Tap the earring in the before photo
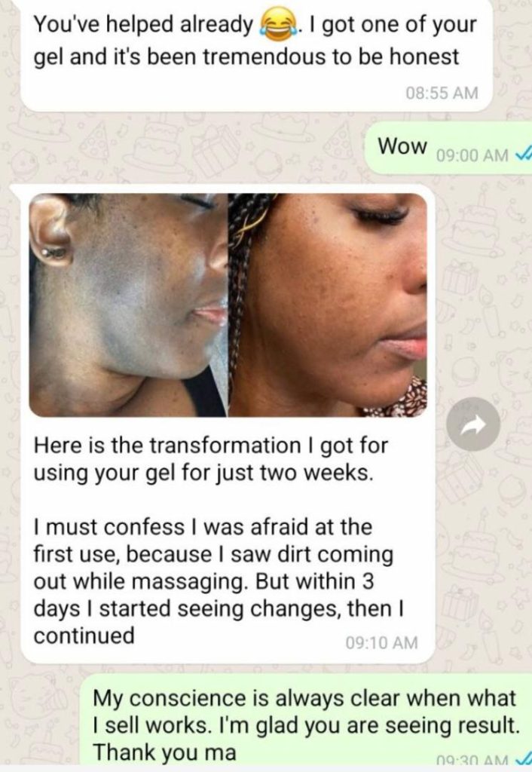 coord(54,253)
